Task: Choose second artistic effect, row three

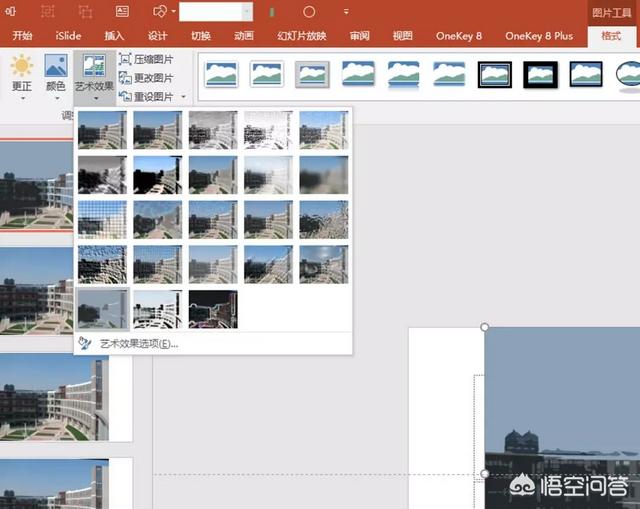Action: [158, 220]
